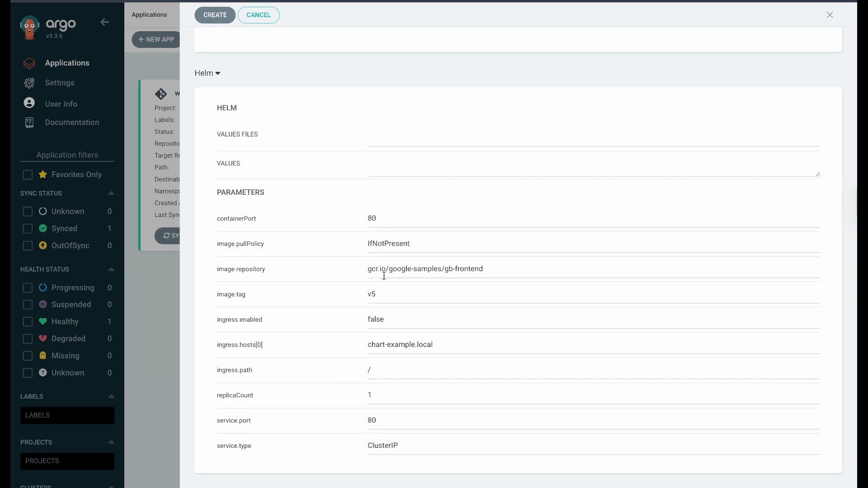
Task: Click the Create button
Action: 215,15
